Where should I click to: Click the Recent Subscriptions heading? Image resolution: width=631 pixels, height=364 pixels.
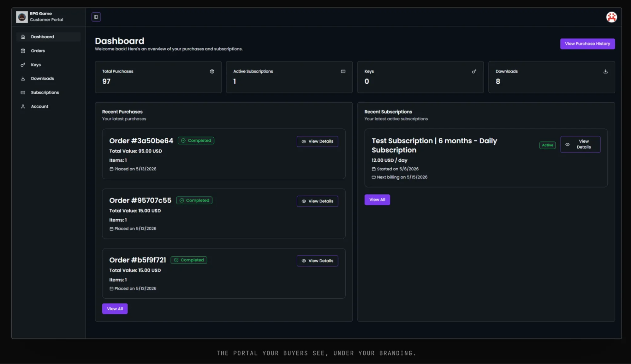[x=388, y=112]
